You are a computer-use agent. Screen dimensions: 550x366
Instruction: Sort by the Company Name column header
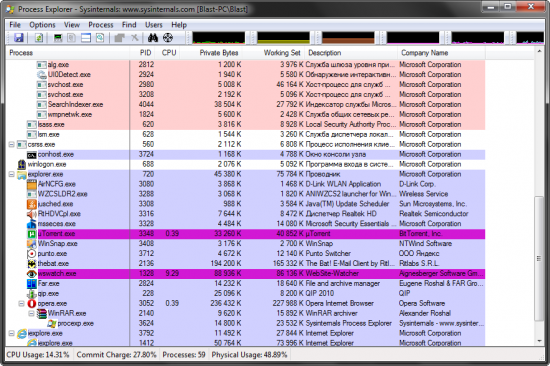coord(441,53)
